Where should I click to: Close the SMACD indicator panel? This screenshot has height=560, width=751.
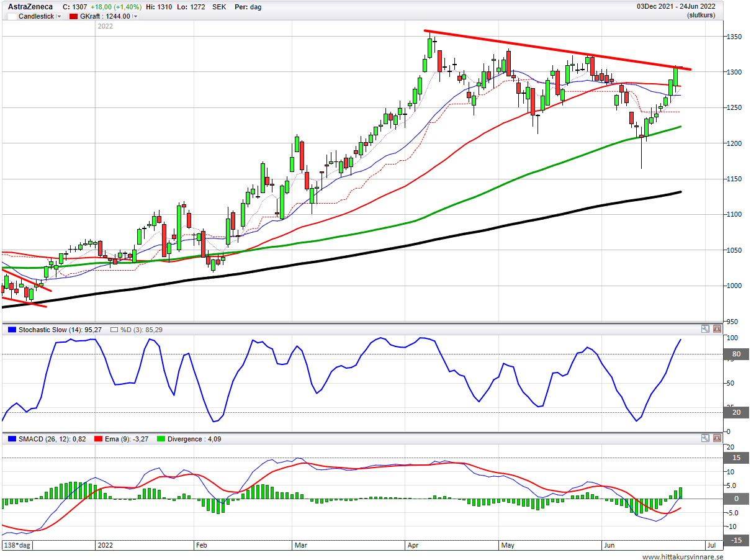717,438
